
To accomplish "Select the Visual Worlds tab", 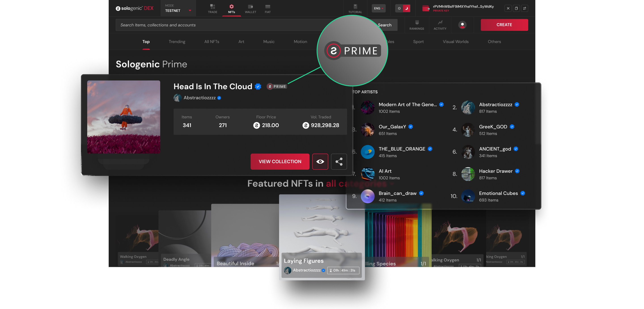I will pyautogui.click(x=455, y=42).
